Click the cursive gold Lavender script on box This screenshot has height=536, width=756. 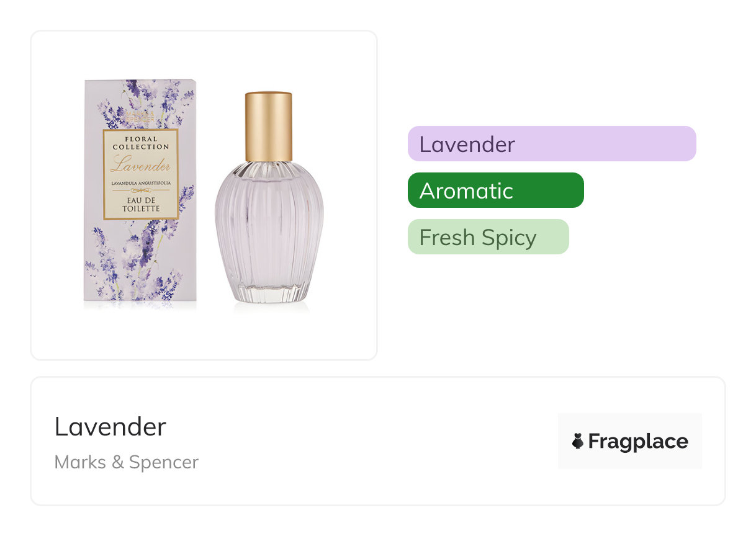click(x=140, y=166)
